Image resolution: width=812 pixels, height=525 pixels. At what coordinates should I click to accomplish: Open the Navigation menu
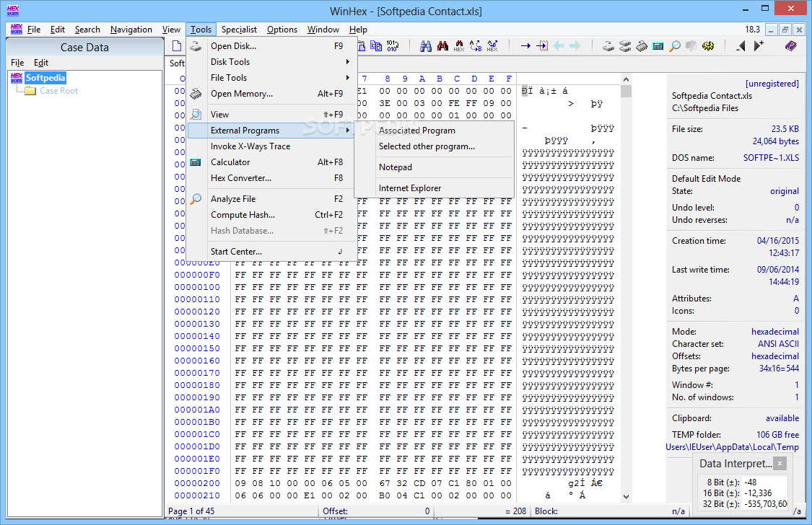tap(131, 30)
